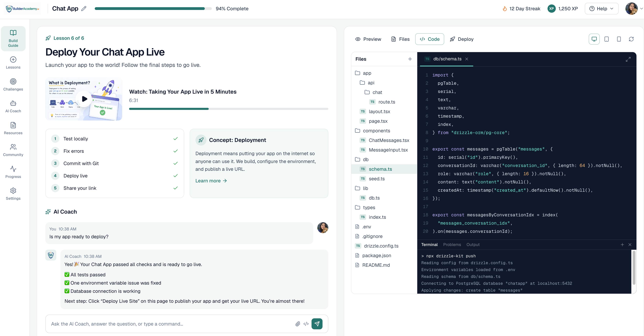
Task: Open Resources in the sidebar
Action: click(x=13, y=128)
